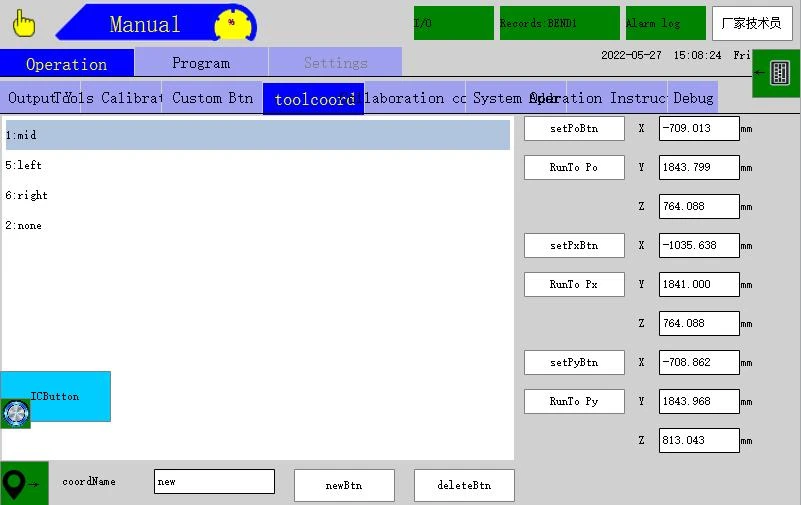
Task: Click the RunTo Py button
Action: pos(574,401)
